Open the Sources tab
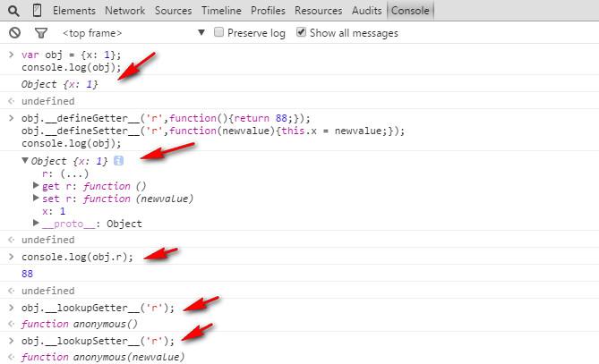The image size is (599, 364). point(173,11)
